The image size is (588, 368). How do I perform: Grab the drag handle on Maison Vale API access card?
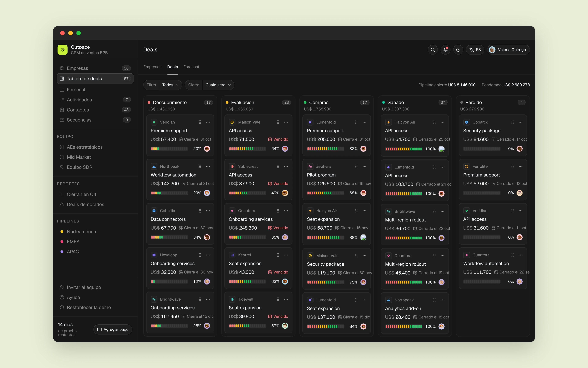(x=278, y=122)
